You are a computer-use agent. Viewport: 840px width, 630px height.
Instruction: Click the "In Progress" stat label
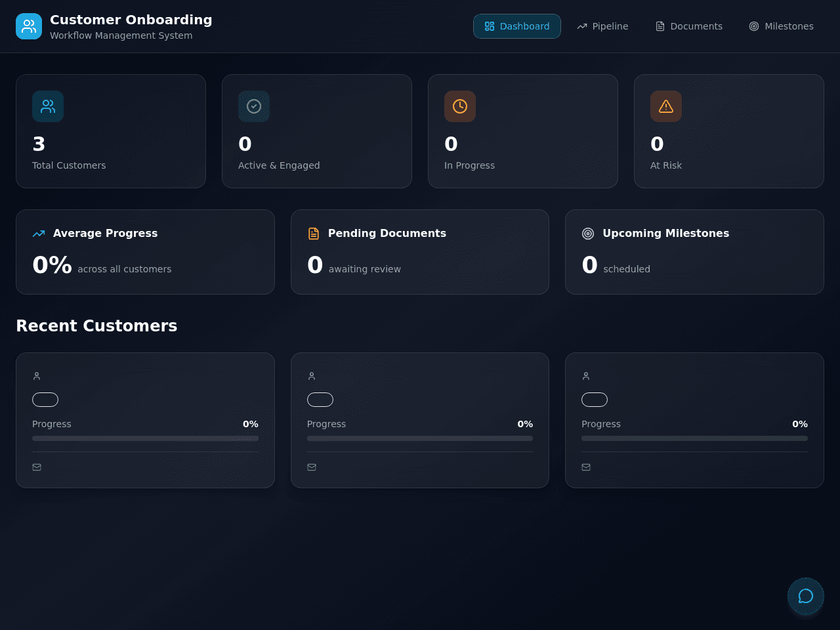coord(469,165)
